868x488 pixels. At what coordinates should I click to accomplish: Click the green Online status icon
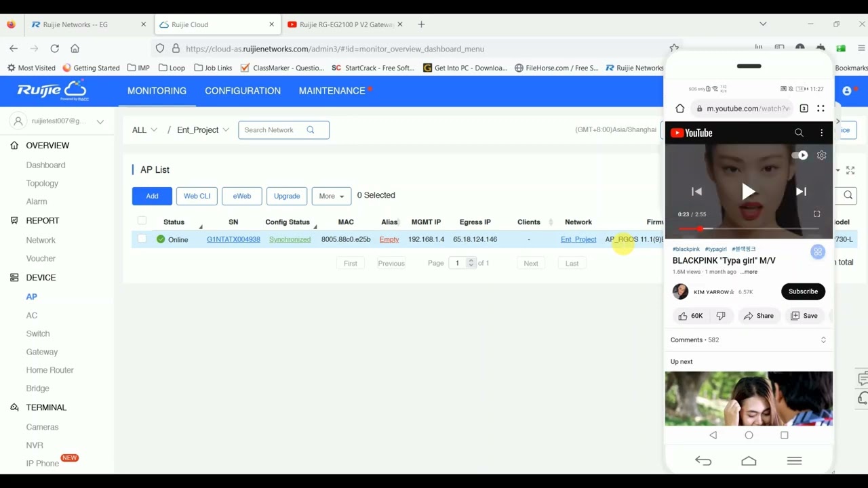[161, 239]
